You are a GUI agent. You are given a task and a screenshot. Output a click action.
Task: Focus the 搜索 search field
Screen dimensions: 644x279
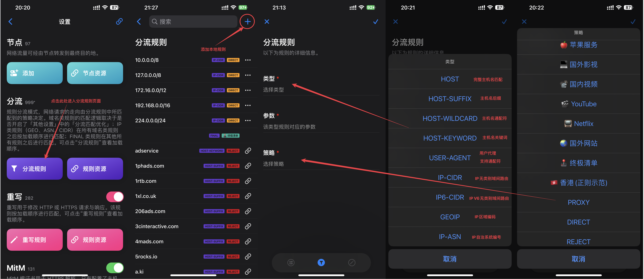pos(193,22)
